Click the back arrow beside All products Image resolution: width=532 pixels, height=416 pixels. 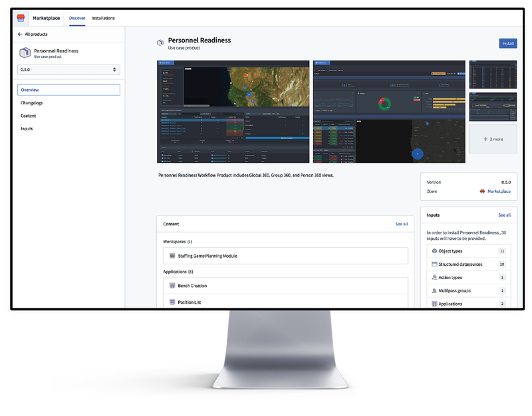[x=20, y=34]
